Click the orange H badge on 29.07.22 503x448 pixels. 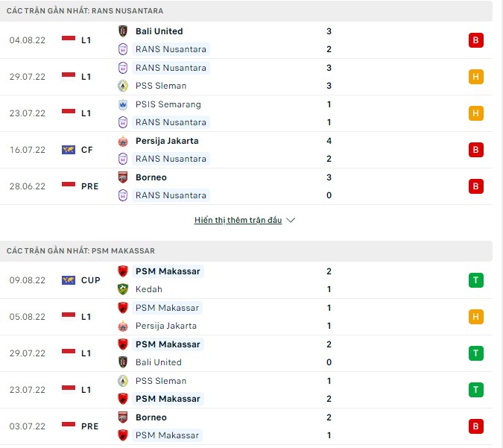coord(476,77)
